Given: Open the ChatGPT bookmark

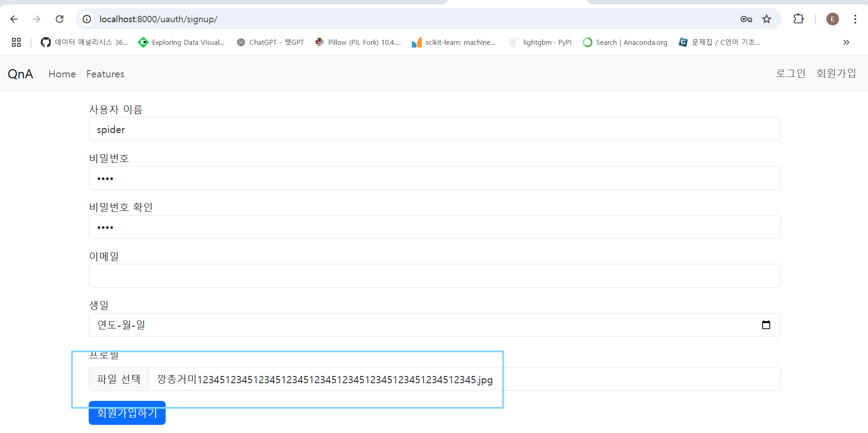Looking at the screenshot, I should coord(271,43).
